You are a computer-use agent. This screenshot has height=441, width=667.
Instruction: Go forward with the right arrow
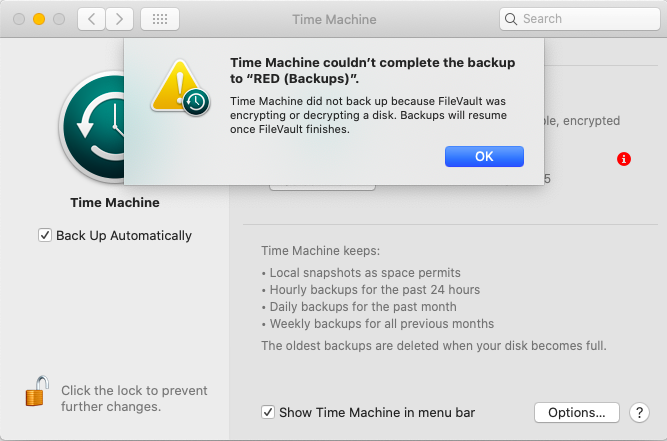point(120,19)
